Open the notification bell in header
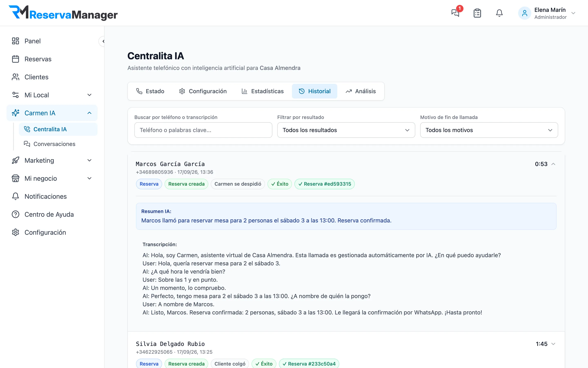This screenshot has height=368, width=588. pyautogui.click(x=499, y=13)
